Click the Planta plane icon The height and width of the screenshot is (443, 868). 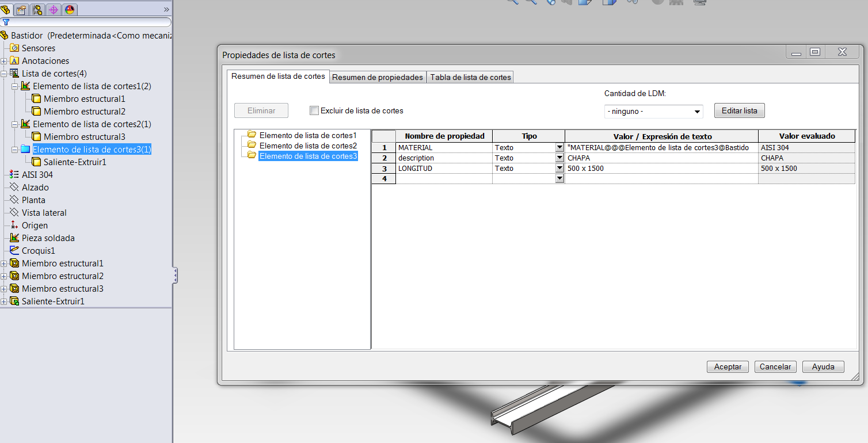[15, 200]
